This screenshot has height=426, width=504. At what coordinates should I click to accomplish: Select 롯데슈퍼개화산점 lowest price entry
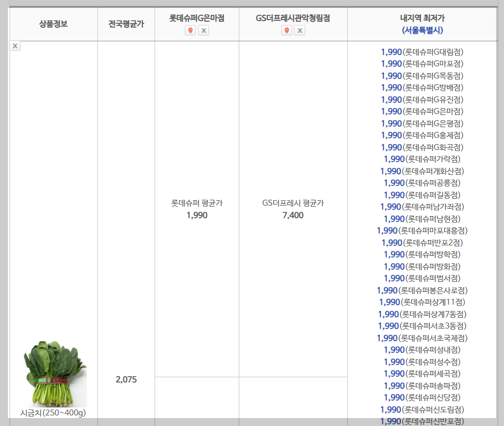(422, 171)
